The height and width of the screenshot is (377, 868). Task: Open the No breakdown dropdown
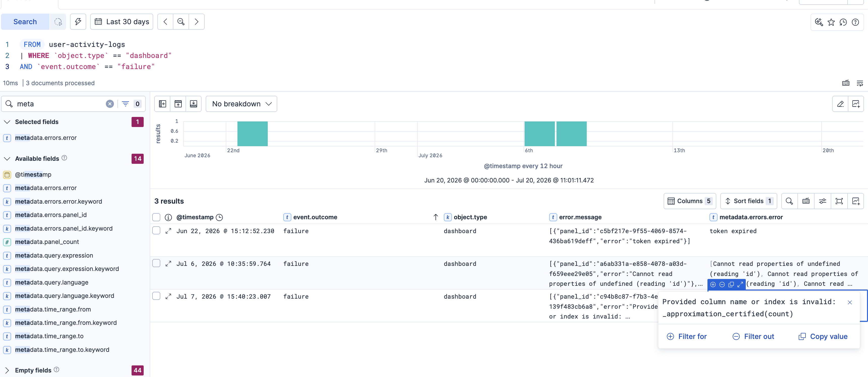(x=241, y=104)
